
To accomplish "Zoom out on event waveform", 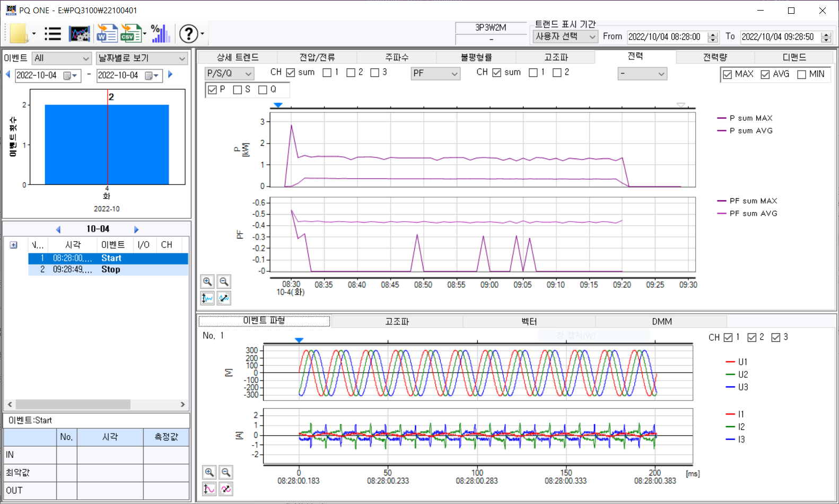I will coord(226,472).
